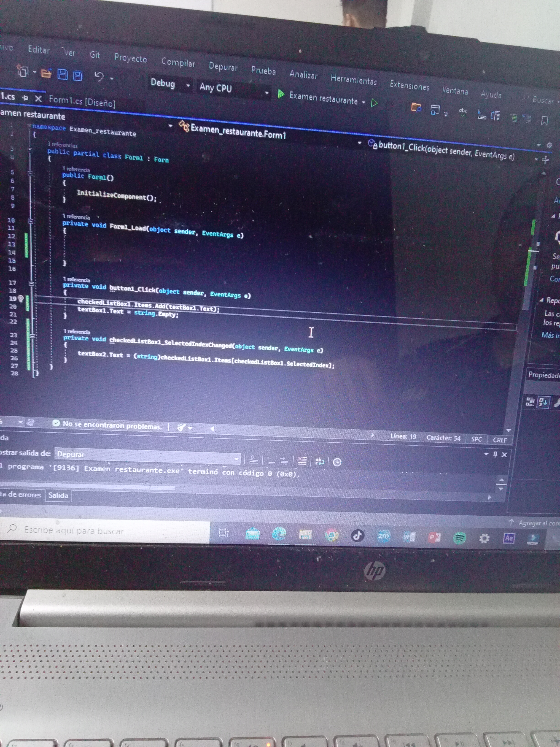
Task: Click Start without debugging outline arrow
Action: point(374,103)
